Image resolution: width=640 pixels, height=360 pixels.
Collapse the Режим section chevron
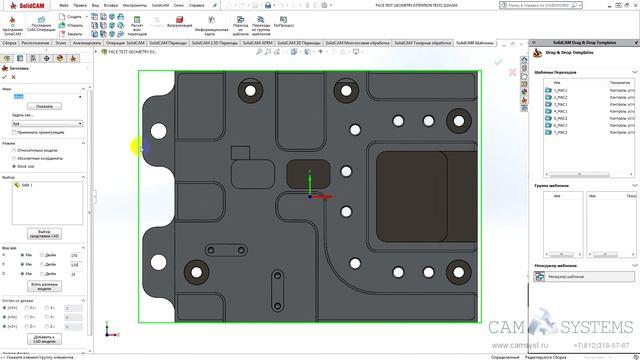(x=83, y=143)
